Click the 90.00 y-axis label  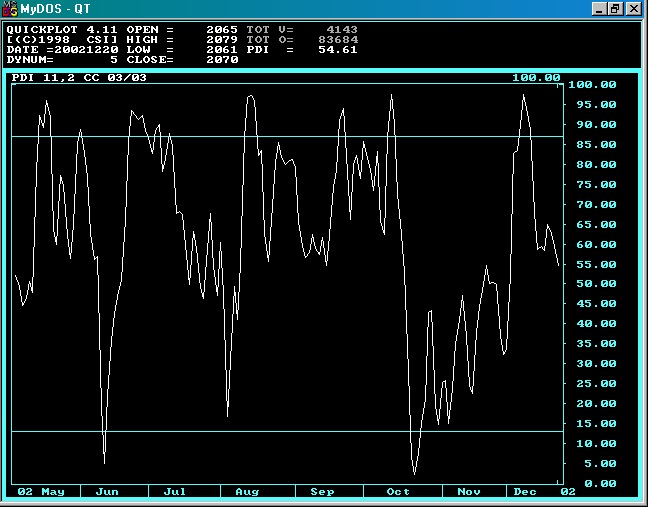pos(596,124)
